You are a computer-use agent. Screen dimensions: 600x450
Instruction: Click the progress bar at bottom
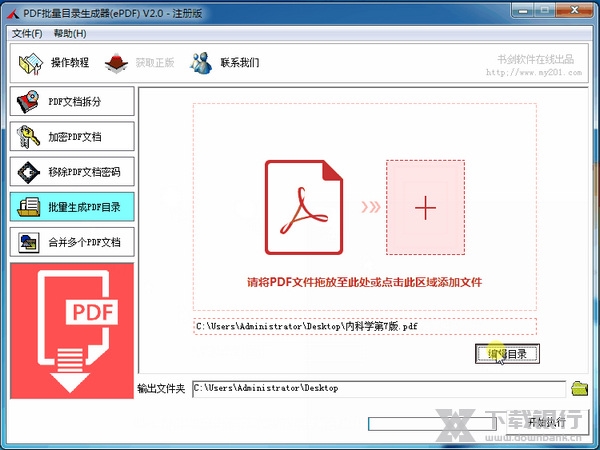[432, 424]
